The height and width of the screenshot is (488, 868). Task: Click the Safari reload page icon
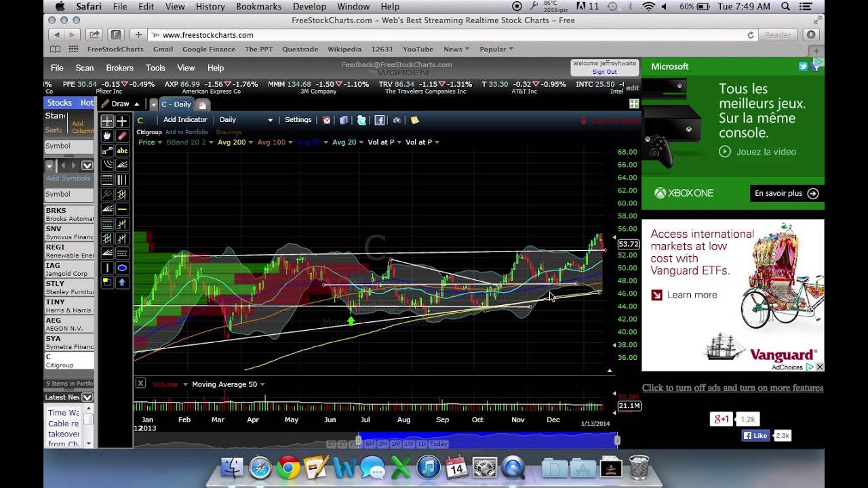750,35
